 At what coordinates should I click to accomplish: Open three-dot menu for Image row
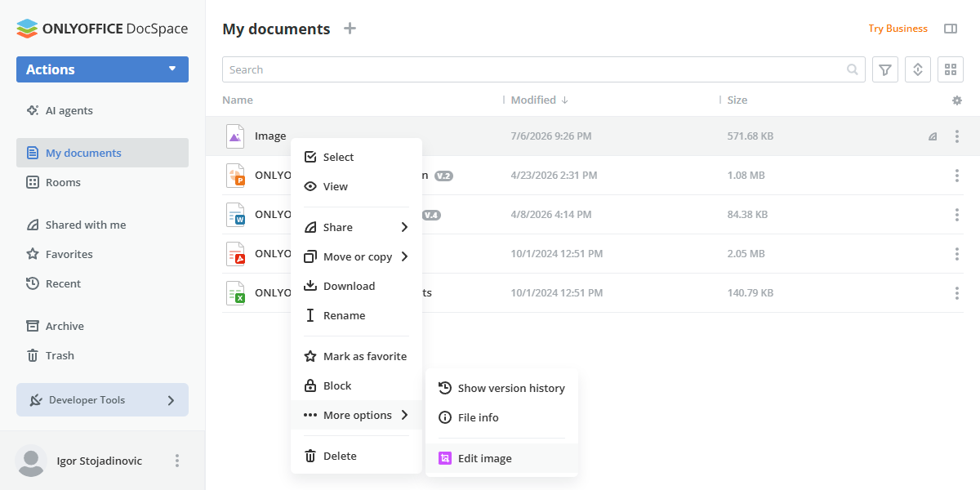957,136
